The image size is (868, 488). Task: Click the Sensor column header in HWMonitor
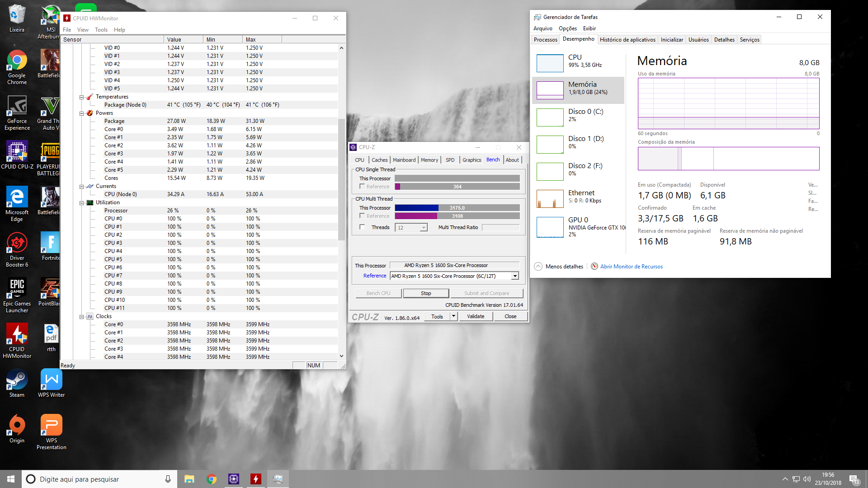(112, 40)
